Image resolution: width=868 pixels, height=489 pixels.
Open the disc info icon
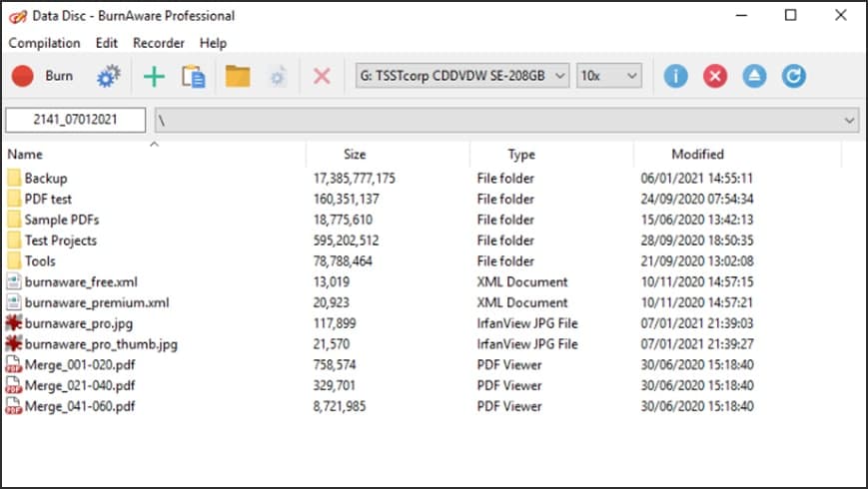pyautogui.click(x=675, y=76)
